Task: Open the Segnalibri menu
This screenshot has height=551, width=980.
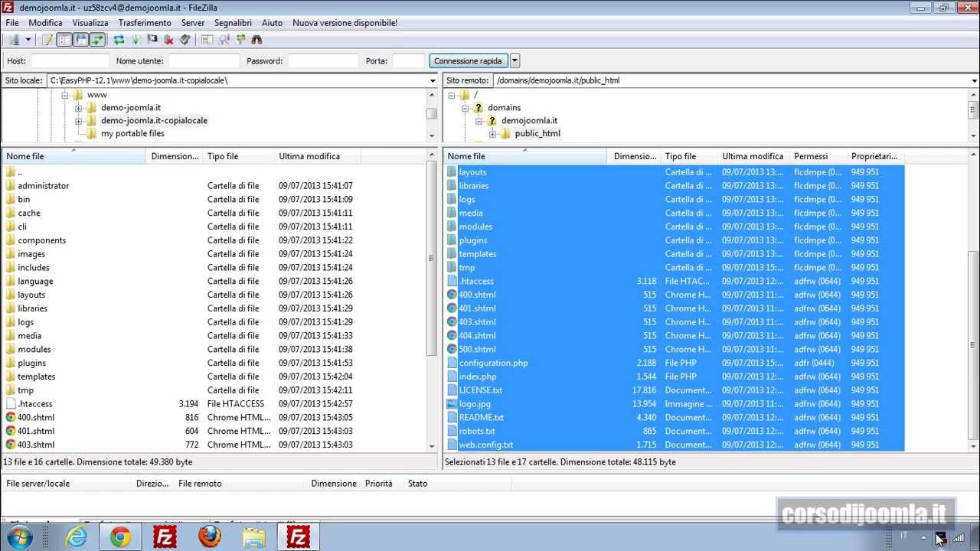Action: [x=233, y=23]
